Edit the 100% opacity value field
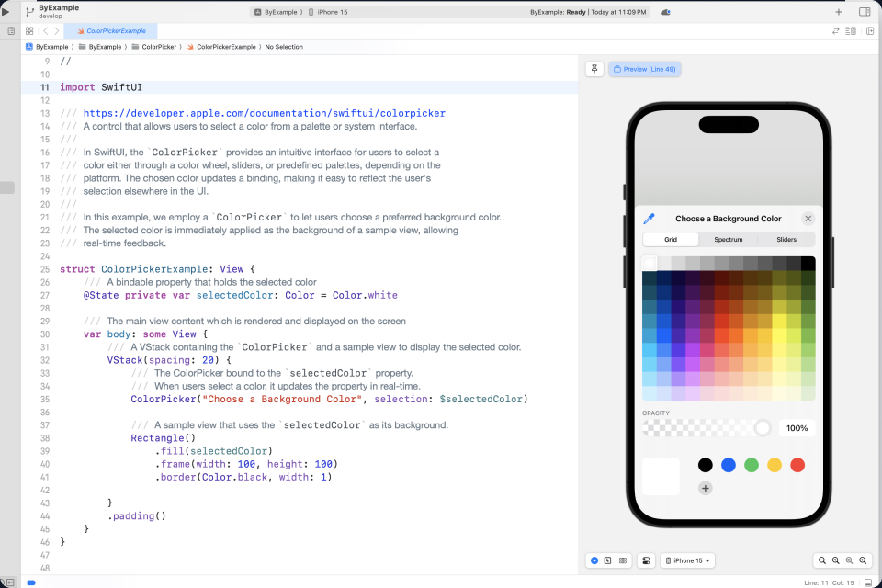 (797, 428)
